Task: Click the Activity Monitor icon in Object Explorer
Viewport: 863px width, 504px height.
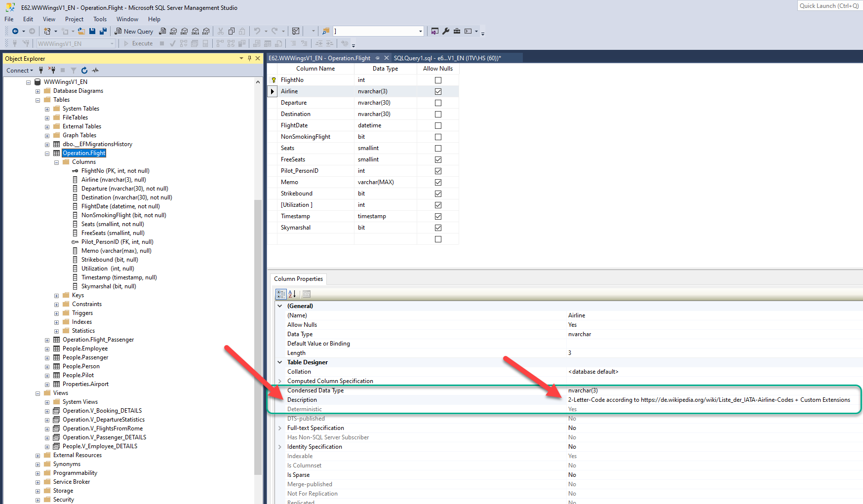Action: pyautogui.click(x=95, y=71)
